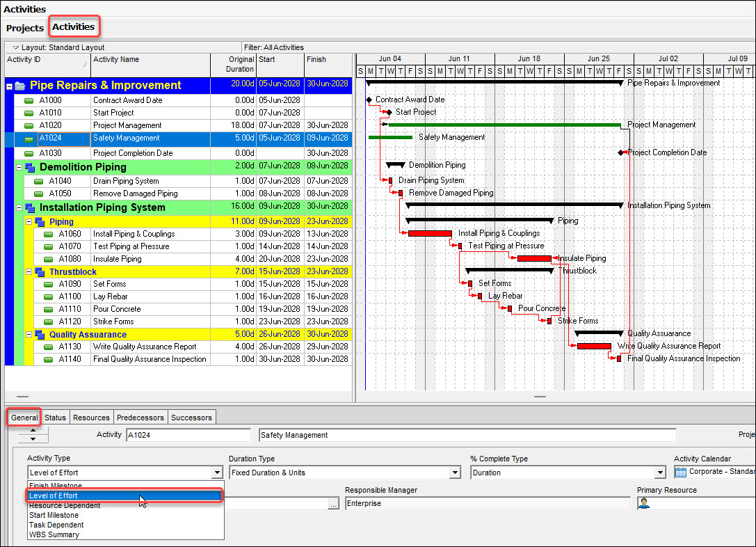Click the Pipe Repairs & Improvement folder icon
The width and height of the screenshot is (756, 547).
[19, 86]
